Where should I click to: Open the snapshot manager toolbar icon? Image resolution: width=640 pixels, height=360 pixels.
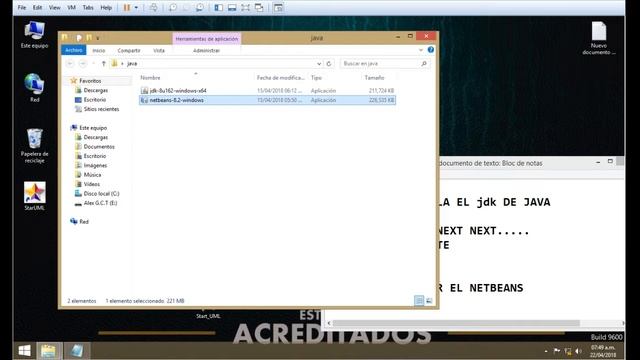click(x=200, y=7)
